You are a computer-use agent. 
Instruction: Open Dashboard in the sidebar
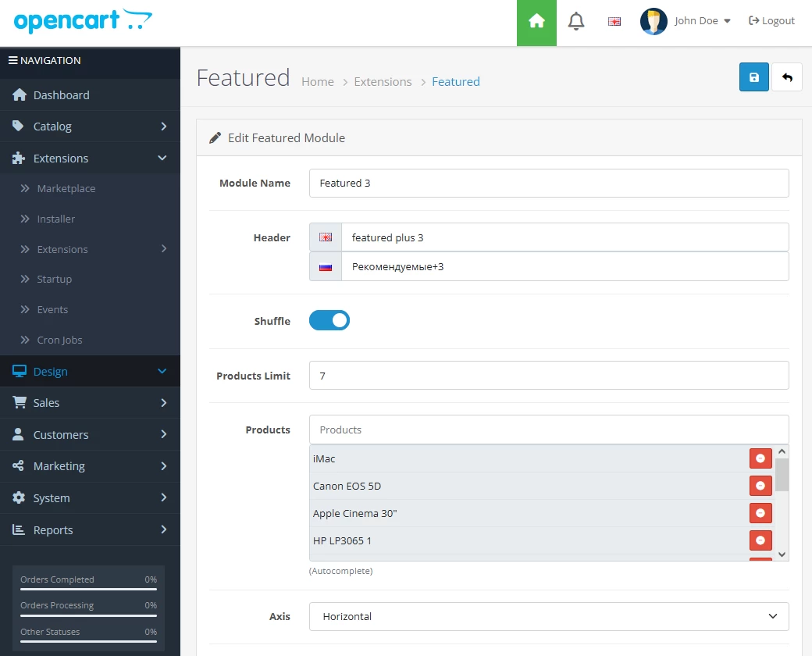click(x=90, y=94)
